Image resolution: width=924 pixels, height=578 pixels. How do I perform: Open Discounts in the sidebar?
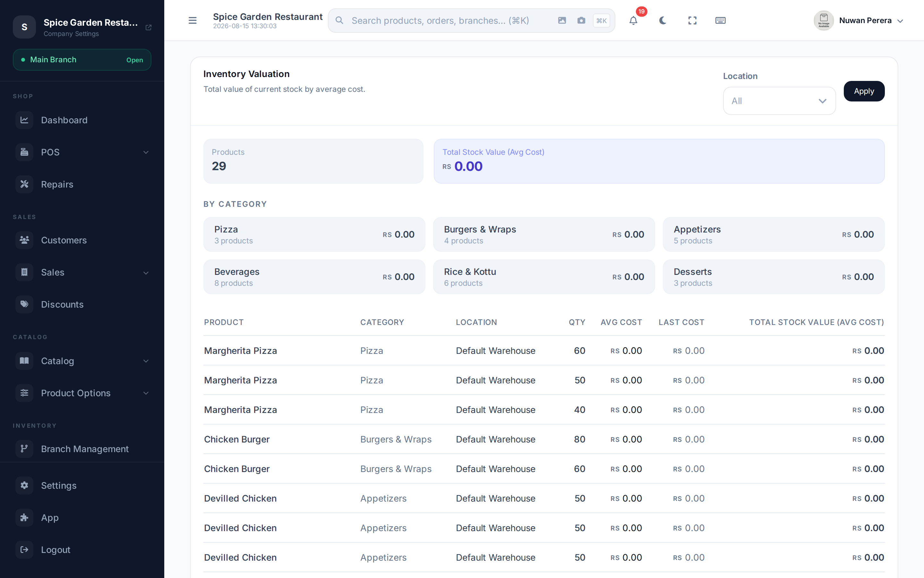point(82,304)
